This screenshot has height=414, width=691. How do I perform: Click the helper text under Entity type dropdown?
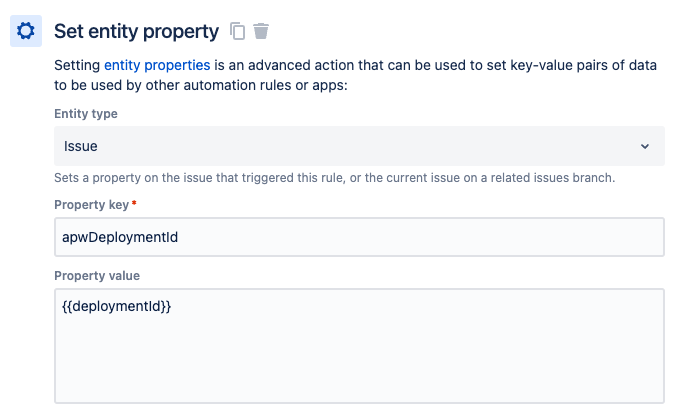pyautogui.click(x=334, y=178)
